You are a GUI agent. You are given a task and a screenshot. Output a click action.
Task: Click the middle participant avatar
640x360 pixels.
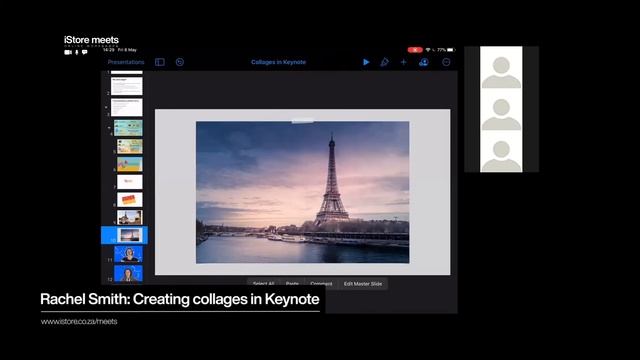point(501,114)
